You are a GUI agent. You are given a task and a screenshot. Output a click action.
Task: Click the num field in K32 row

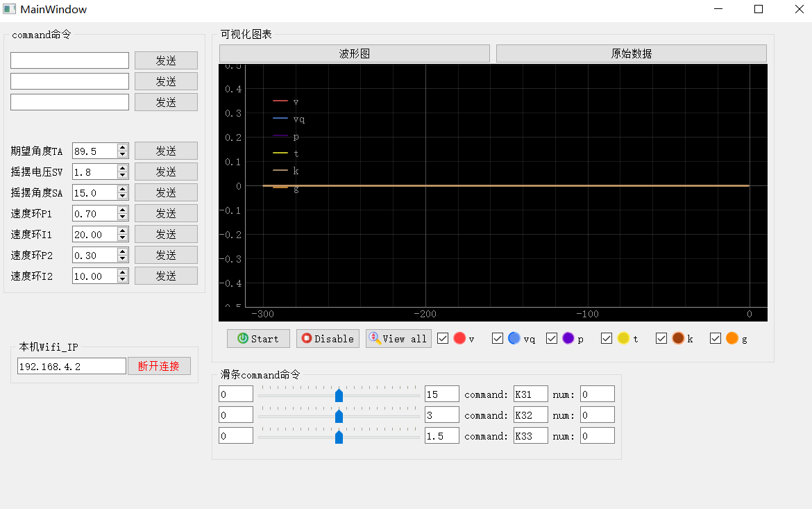coord(598,415)
